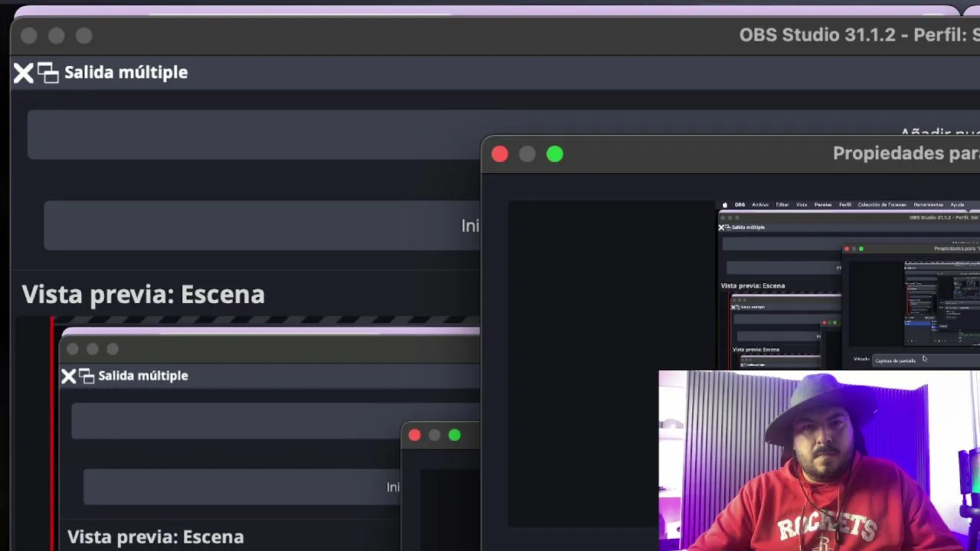Click the "Vista previa: Escena" label
The height and width of the screenshot is (551, 980).
143,295
